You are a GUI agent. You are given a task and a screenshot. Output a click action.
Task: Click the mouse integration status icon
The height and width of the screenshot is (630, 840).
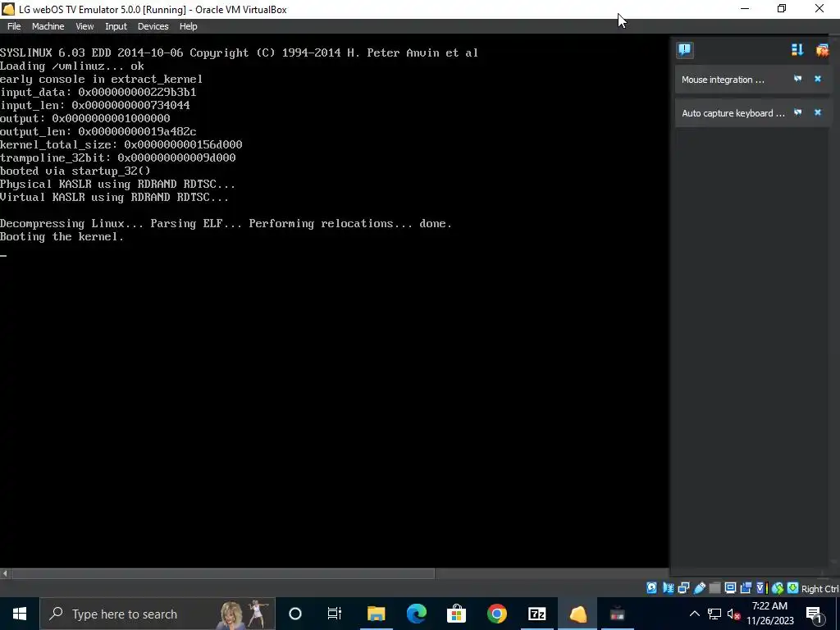point(778,588)
